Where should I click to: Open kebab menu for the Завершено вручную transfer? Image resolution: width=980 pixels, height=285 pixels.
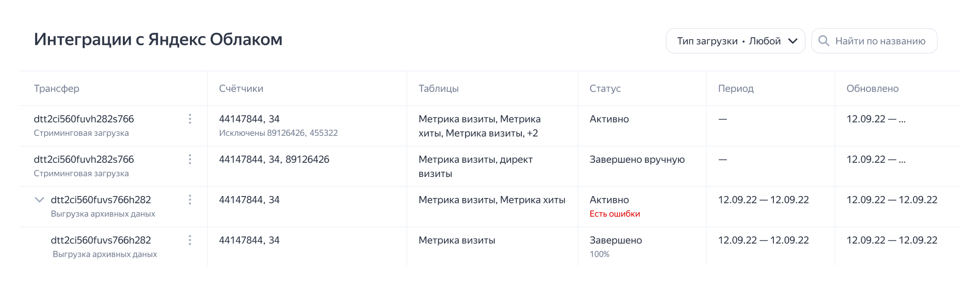tap(190, 159)
